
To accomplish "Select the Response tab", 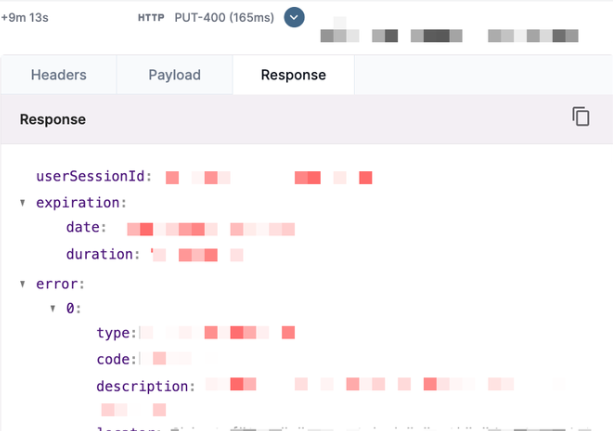I will pyautogui.click(x=293, y=75).
